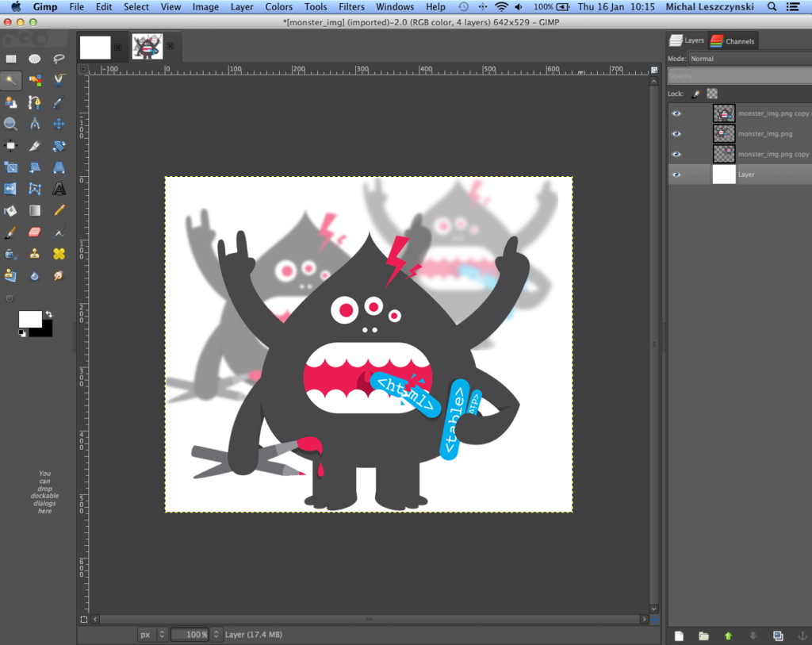The width and height of the screenshot is (812, 645).
Task: Select the Eraser tool
Action: pyautogui.click(x=35, y=232)
